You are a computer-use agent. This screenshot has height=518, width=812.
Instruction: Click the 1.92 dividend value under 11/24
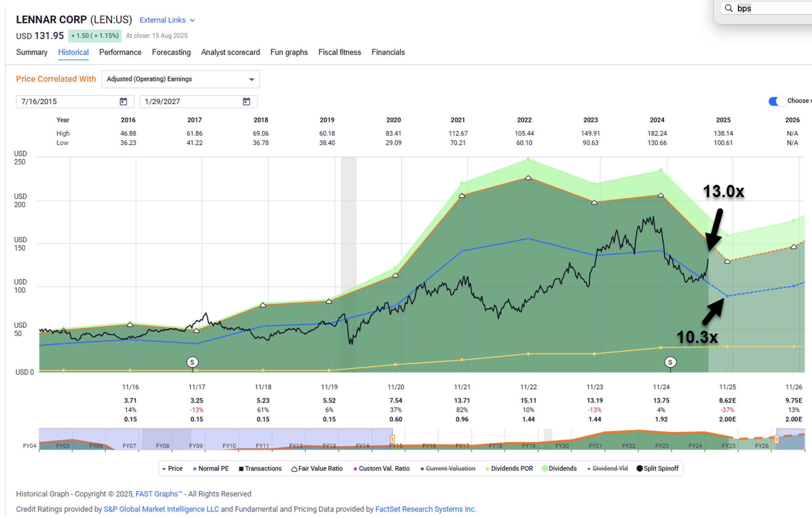tap(661, 420)
